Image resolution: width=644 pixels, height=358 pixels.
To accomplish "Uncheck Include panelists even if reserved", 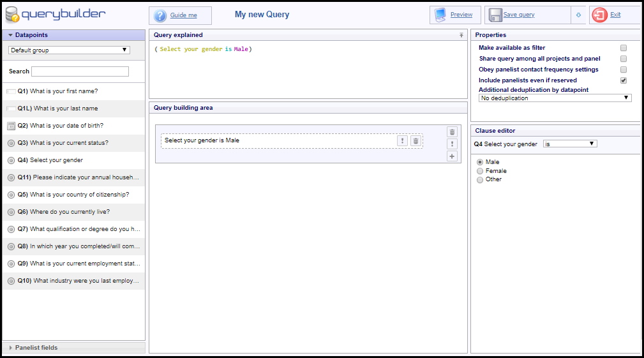I will [624, 80].
